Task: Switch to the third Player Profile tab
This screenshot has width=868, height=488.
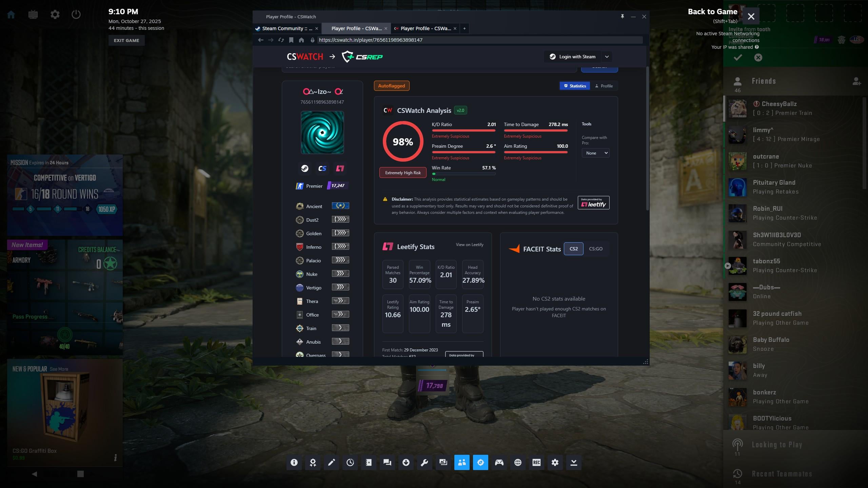Action: tap(426, 28)
